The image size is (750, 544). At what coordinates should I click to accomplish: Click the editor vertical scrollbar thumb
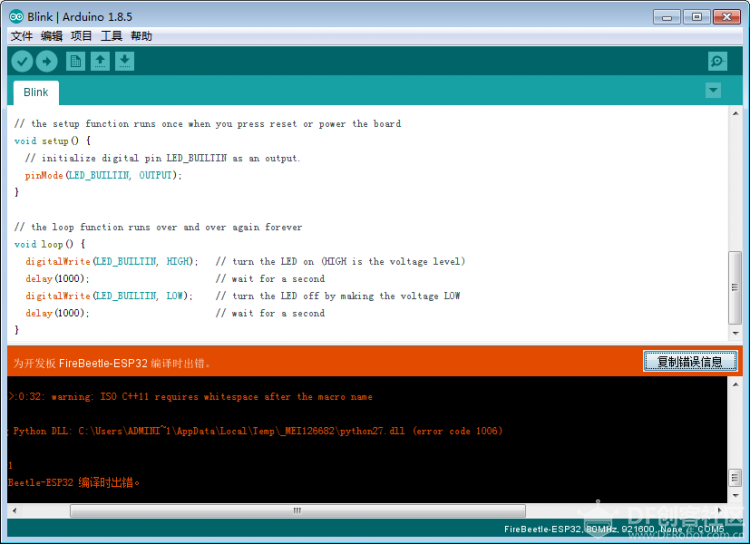pyautogui.click(x=735, y=288)
